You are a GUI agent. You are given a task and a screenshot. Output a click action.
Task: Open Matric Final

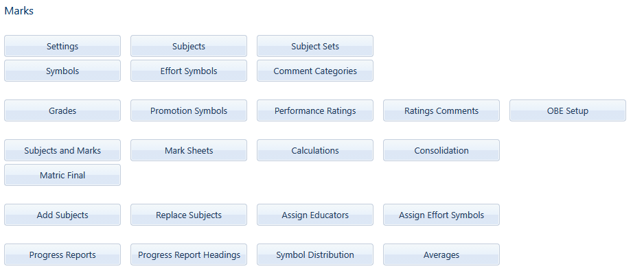point(62,175)
